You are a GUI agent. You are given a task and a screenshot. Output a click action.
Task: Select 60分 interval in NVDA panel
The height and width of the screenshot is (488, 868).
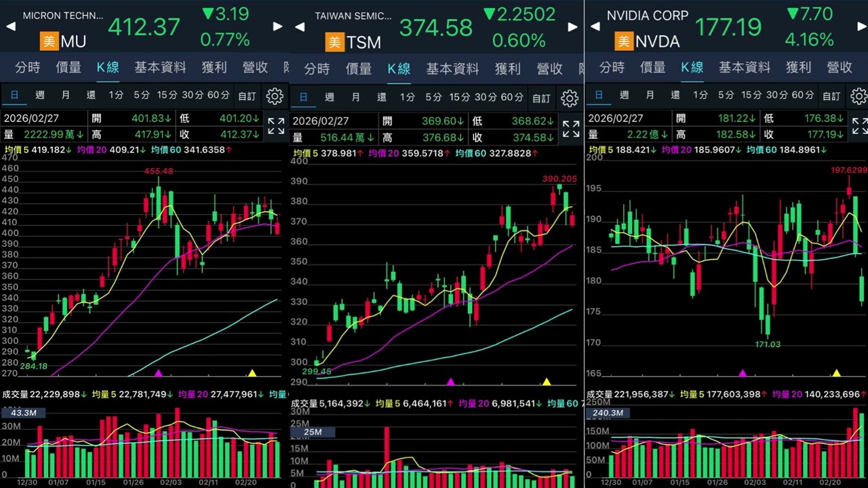(803, 96)
